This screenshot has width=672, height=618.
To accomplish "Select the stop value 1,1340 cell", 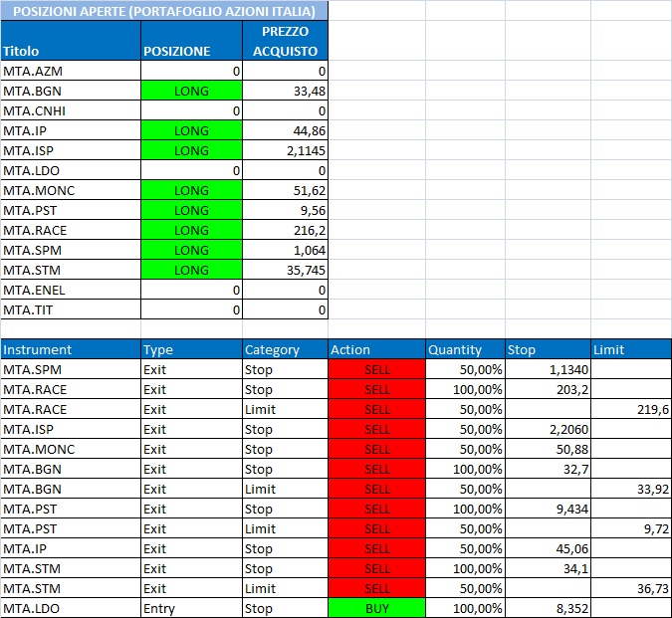I will click(549, 369).
